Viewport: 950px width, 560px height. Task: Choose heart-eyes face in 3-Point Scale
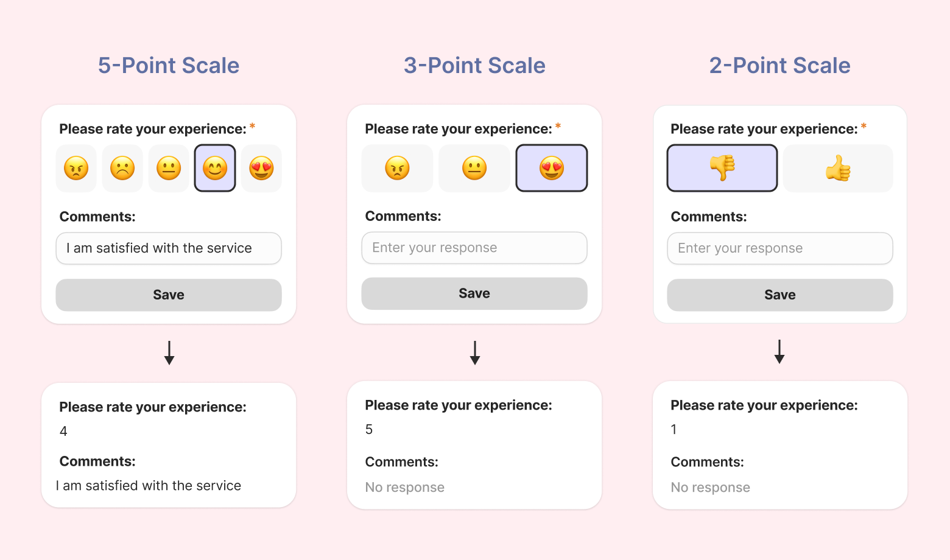552,168
